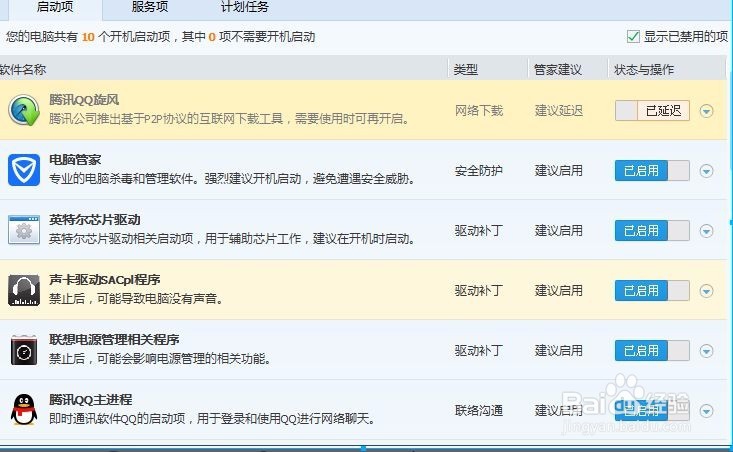
Task: Open dropdown arrow for 腾讯QQ主进程 row
Action: point(706,410)
